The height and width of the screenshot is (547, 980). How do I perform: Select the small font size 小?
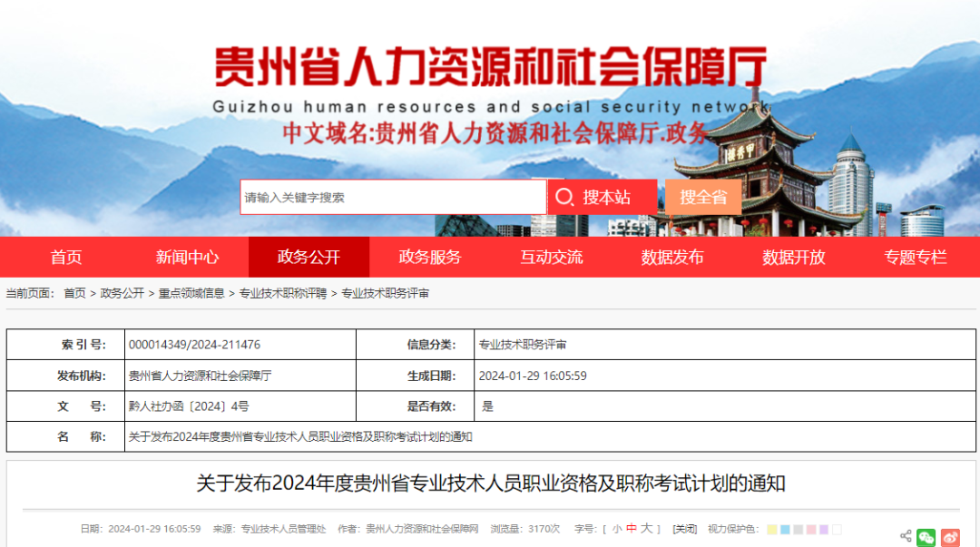click(x=616, y=530)
